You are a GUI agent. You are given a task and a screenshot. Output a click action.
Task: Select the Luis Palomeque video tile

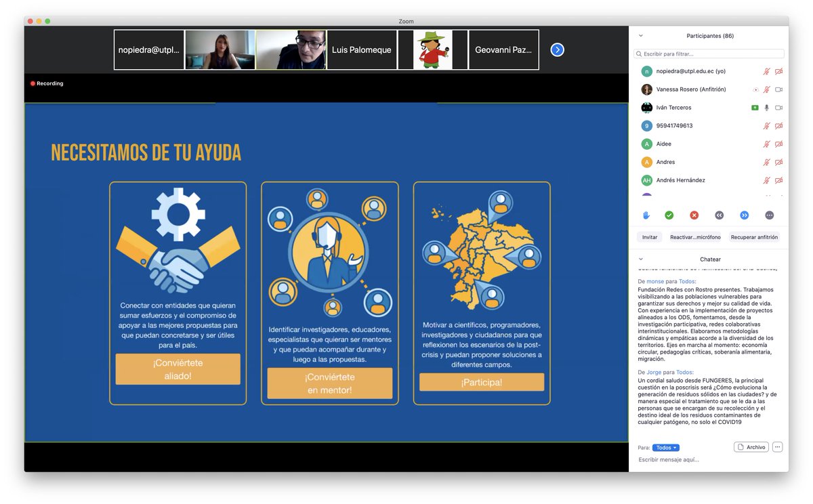[362, 49]
